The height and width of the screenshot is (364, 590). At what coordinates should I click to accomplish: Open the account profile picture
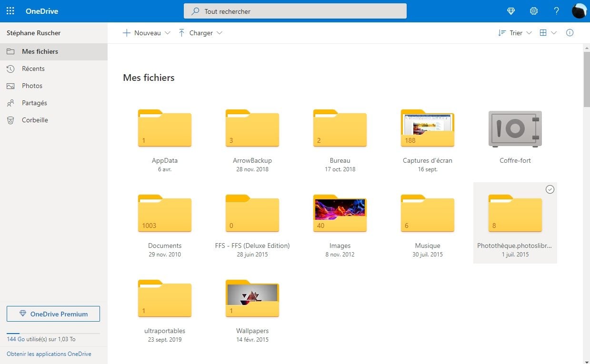[579, 11]
